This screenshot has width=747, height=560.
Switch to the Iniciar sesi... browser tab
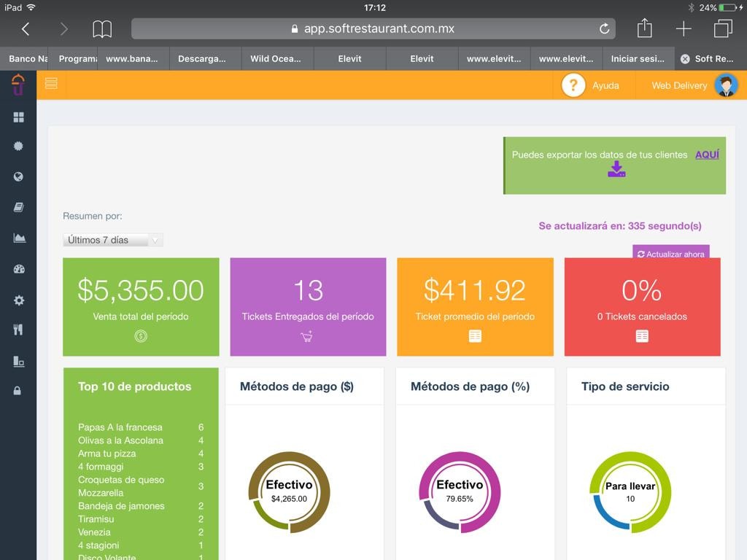coord(638,59)
